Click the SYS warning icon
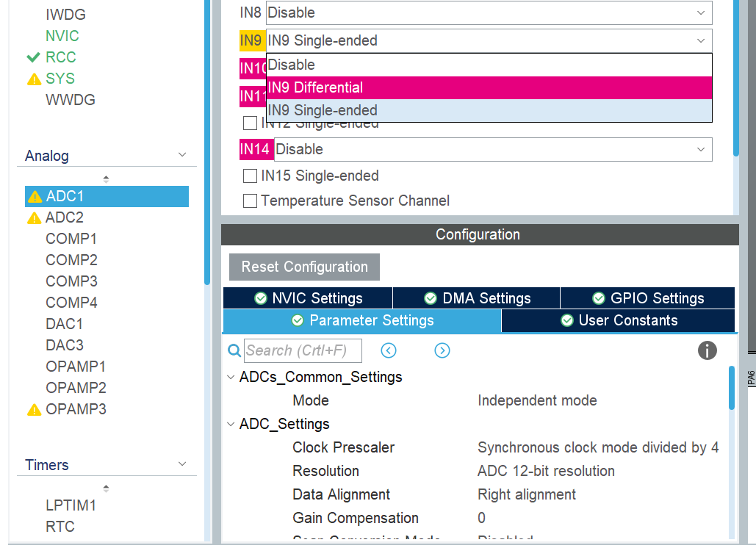The image size is (756, 548). point(34,79)
